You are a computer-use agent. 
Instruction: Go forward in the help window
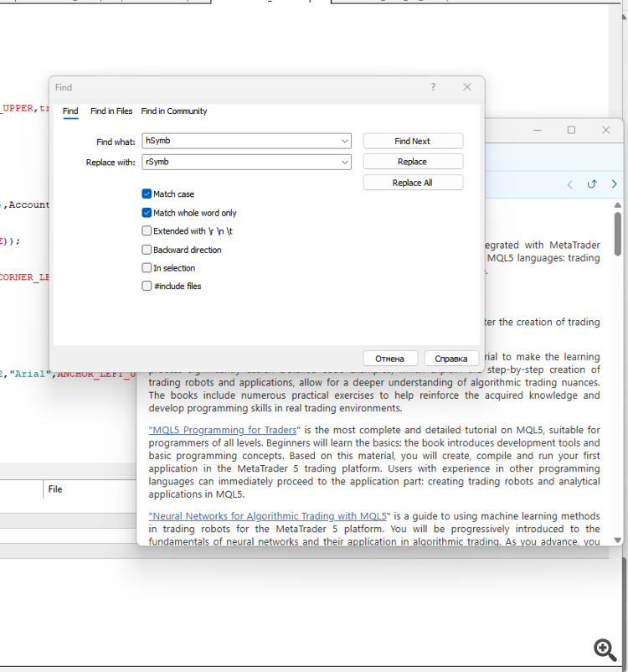tap(614, 184)
